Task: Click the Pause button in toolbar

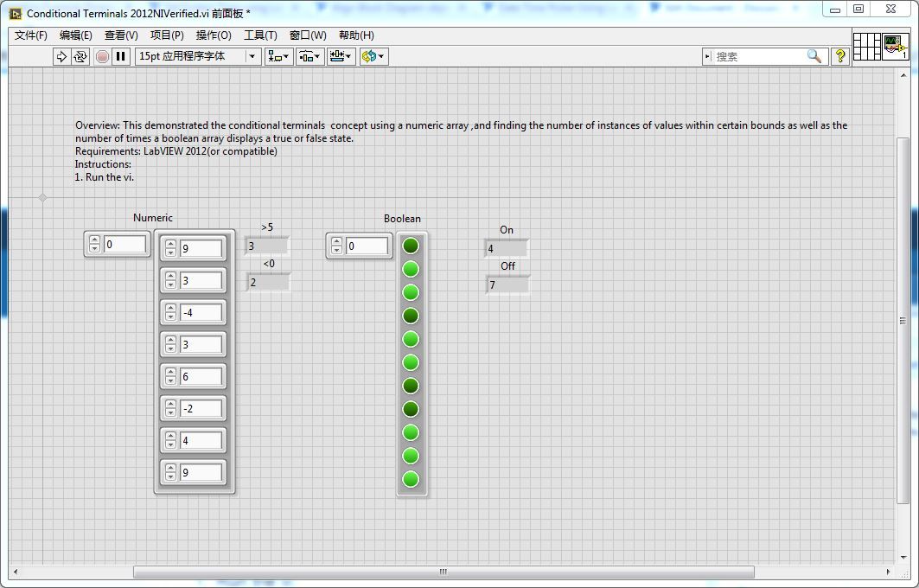Action: coord(121,56)
